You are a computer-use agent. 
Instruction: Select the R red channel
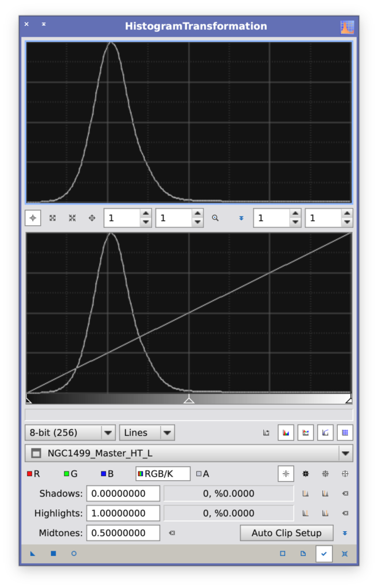point(33,474)
